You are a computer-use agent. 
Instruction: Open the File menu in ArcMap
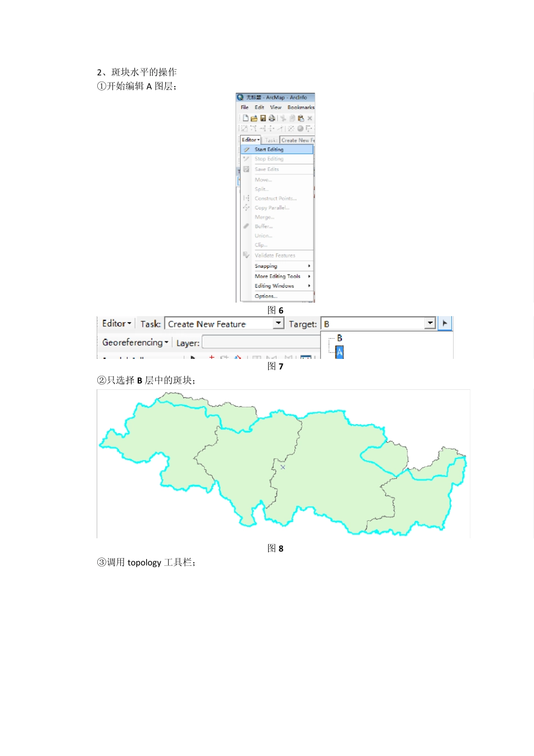[x=245, y=107]
